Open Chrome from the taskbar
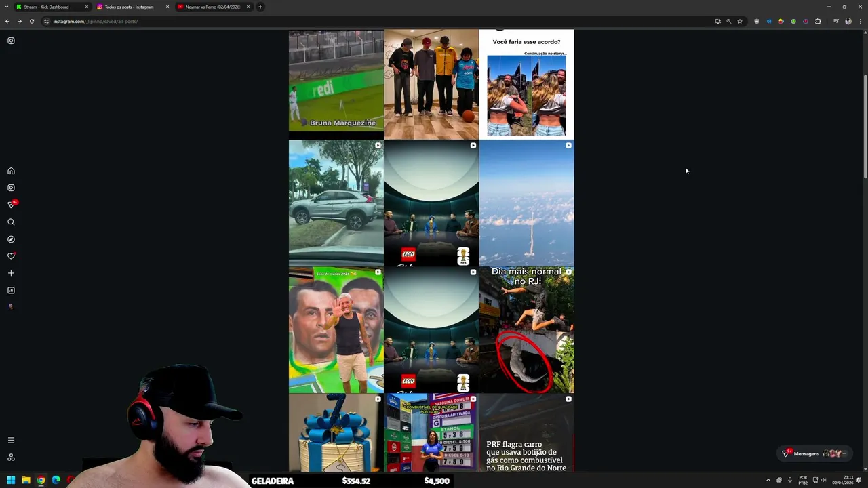868x488 pixels. click(x=41, y=481)
